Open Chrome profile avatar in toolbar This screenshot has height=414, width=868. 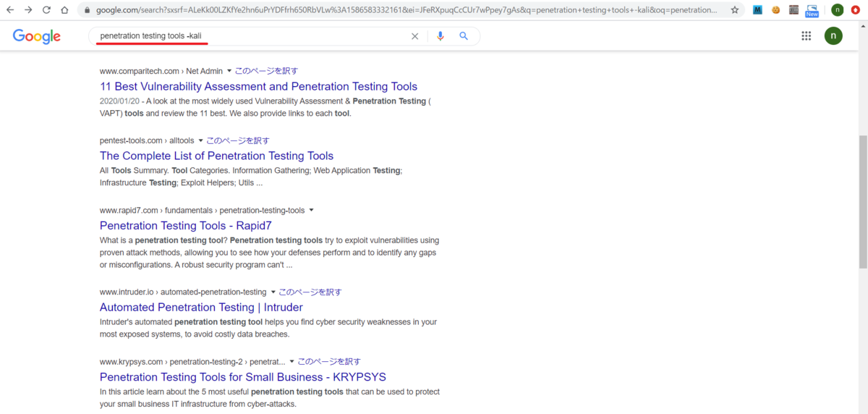837,10
